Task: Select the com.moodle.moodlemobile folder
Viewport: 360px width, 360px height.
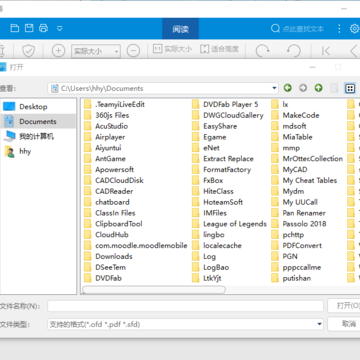Action: point(135,245)
